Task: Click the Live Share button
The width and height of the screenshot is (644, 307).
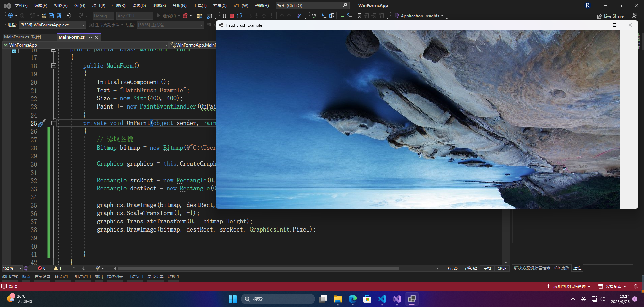Action: [610, 16]
